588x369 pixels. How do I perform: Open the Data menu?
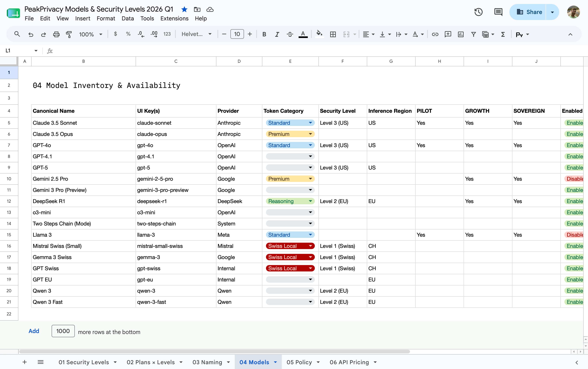127,18
